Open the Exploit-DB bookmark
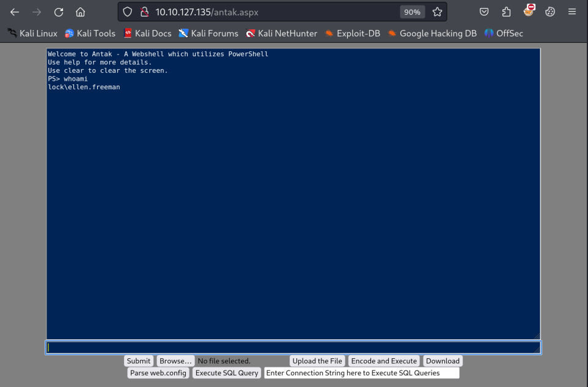 pyautogui.click(x=352, y=34)
